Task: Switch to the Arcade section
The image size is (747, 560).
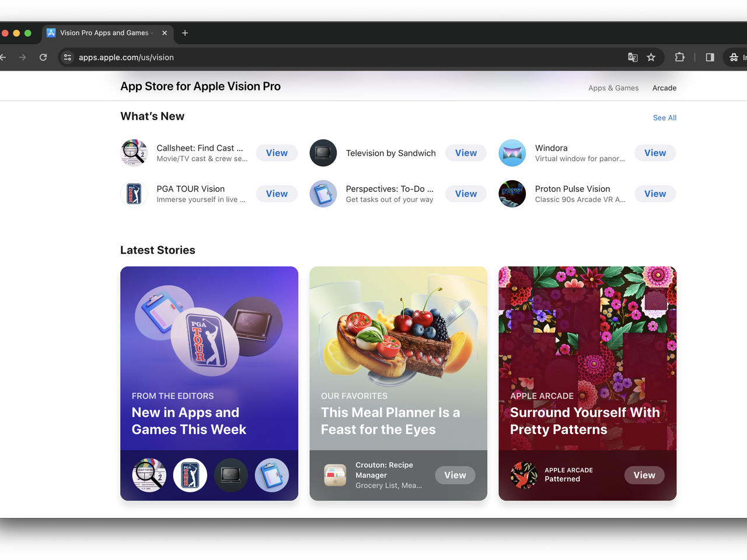Action: coord(664,88)
